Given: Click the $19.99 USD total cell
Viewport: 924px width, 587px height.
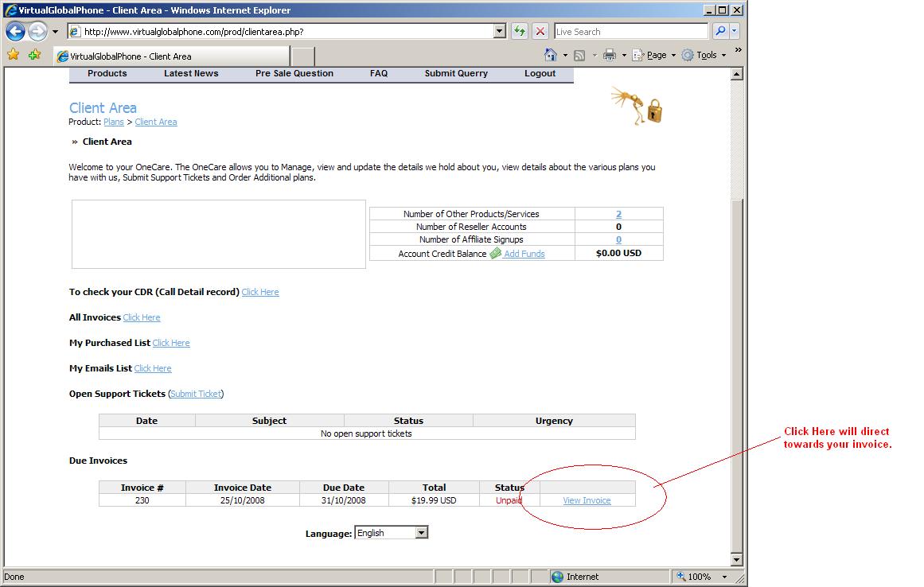Looking at the screenshot, I should [x=434, y=500].
